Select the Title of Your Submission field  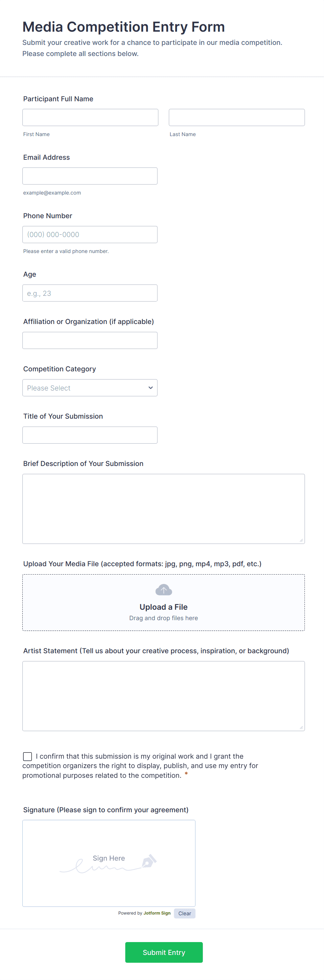point(90,435)
